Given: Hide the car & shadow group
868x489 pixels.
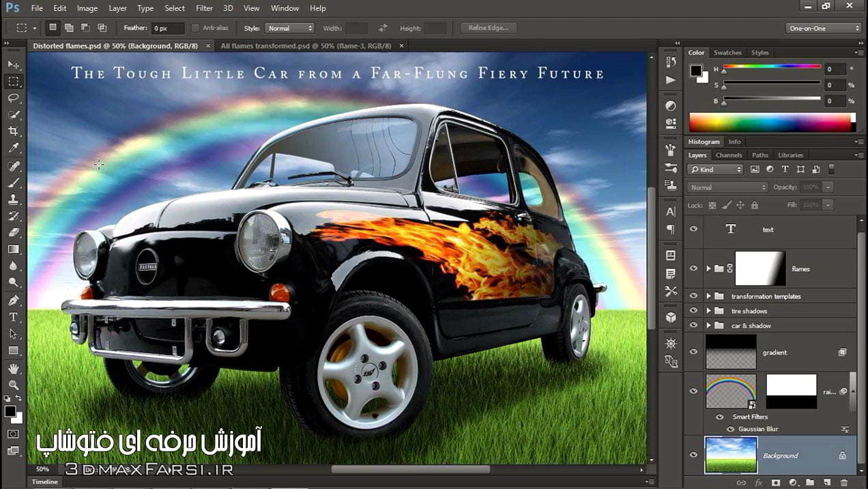Looking at the screenshot, I should [693, 325].
